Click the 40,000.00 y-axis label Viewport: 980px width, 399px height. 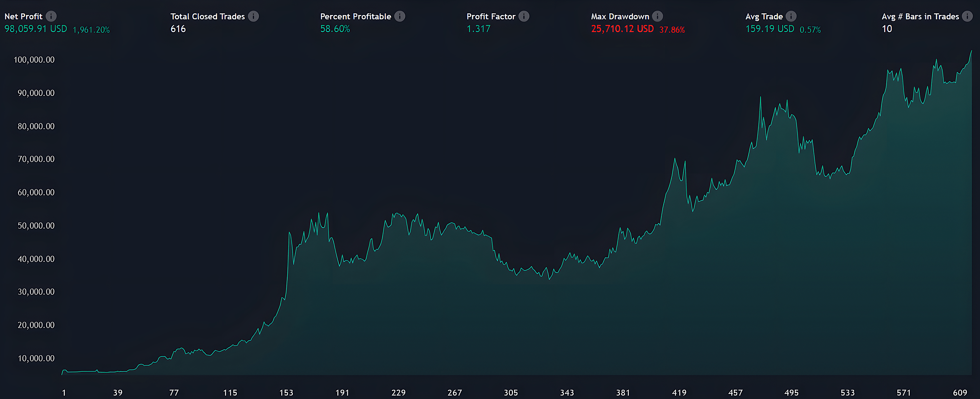pos(36,259)
